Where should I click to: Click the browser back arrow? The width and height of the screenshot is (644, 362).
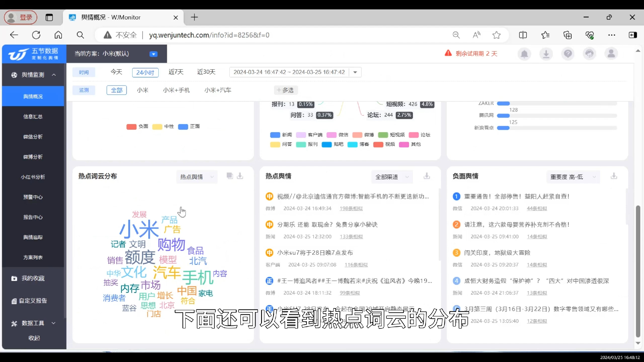[x=14, y=35]
